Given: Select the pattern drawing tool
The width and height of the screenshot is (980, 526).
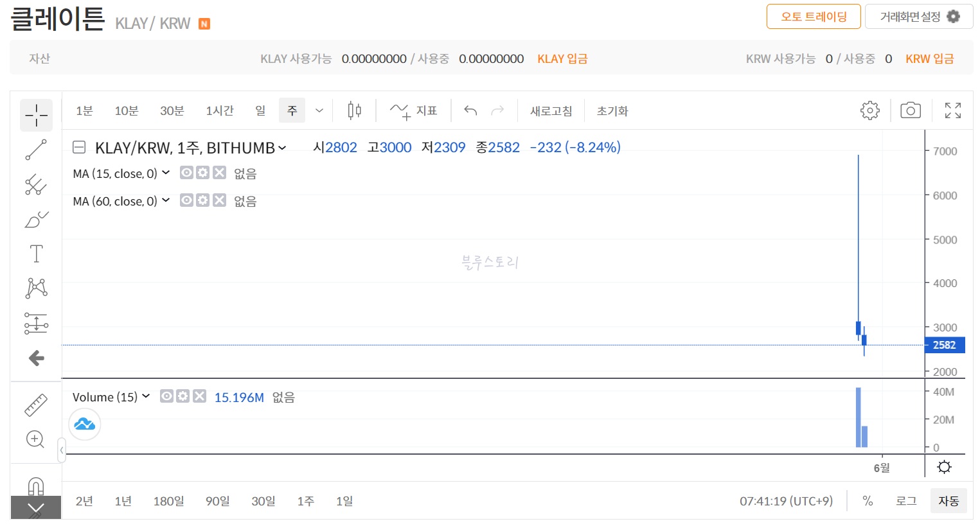Looking at the screenshot, I should pyautogui.click(x=36, y=288).
